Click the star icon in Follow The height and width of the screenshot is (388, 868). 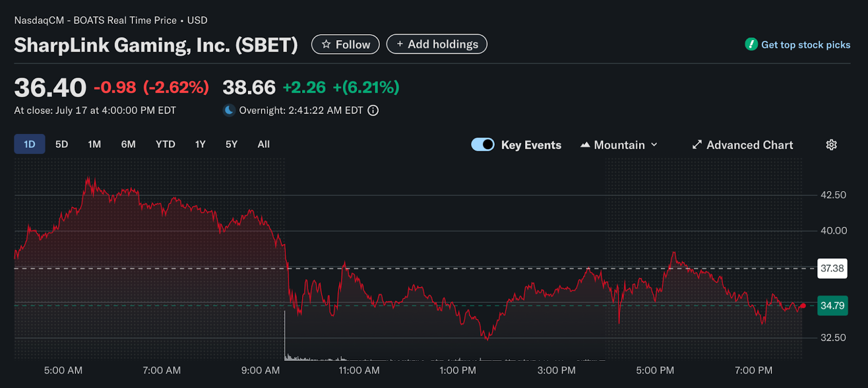click(326, 44)
